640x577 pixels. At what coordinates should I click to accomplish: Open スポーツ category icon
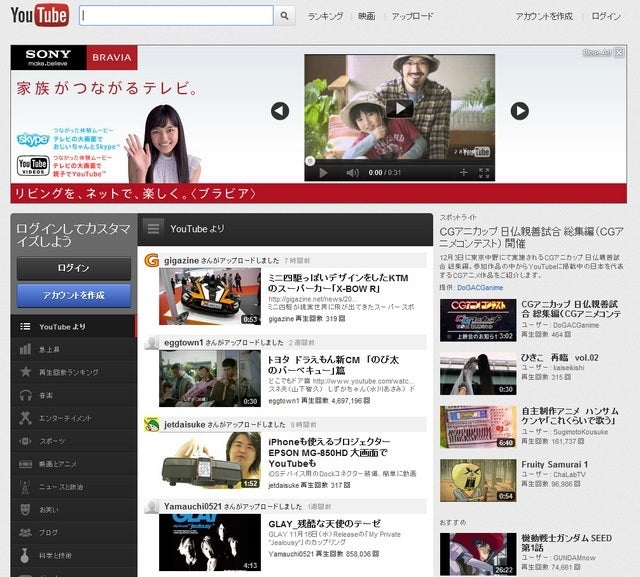click(x=25, y=441)
